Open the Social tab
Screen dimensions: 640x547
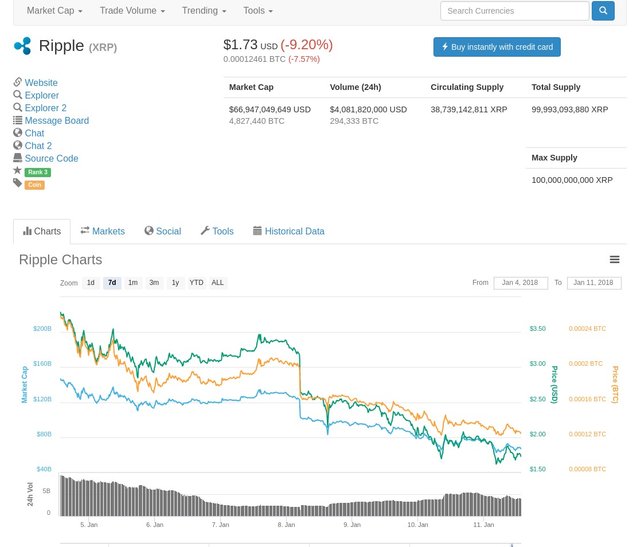[162, 231]
